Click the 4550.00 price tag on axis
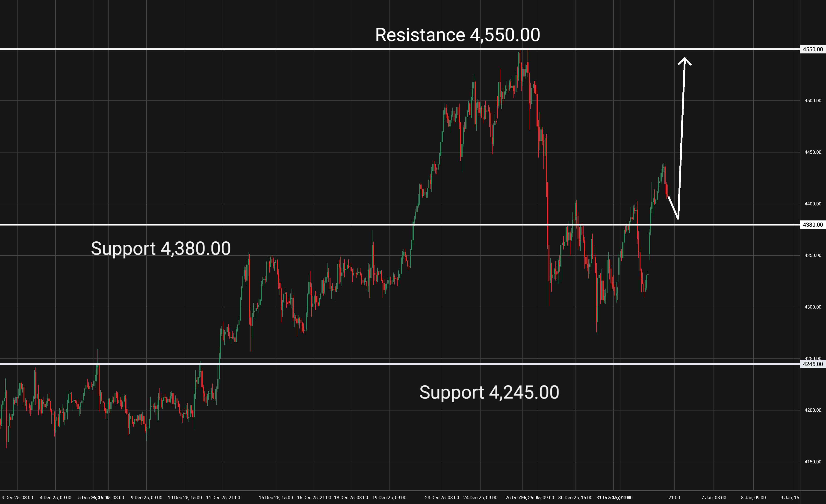Image resolution: width=826 pixels, height=504 pixels. point(813,50)
